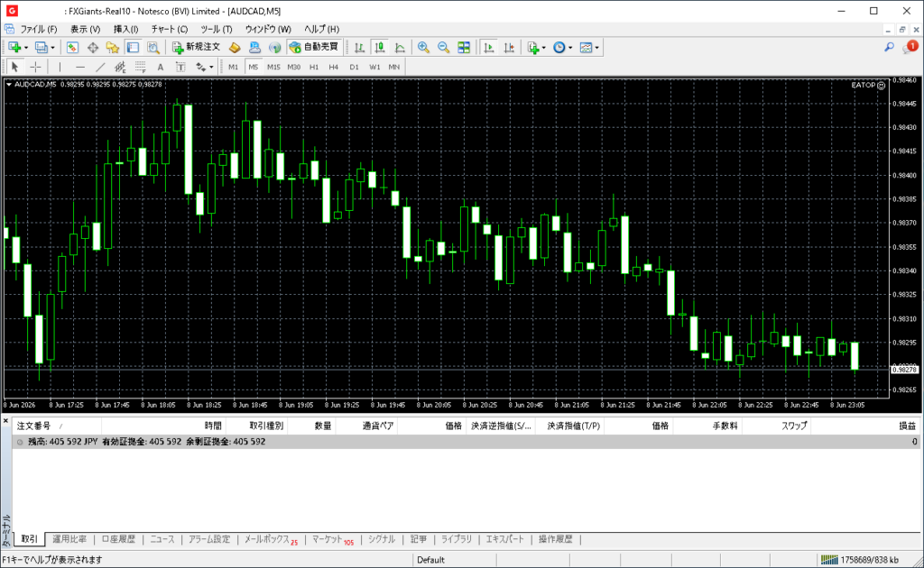The image size is (924, 568).
Task: Switch to bar chart mode
Action: point(359,48)
